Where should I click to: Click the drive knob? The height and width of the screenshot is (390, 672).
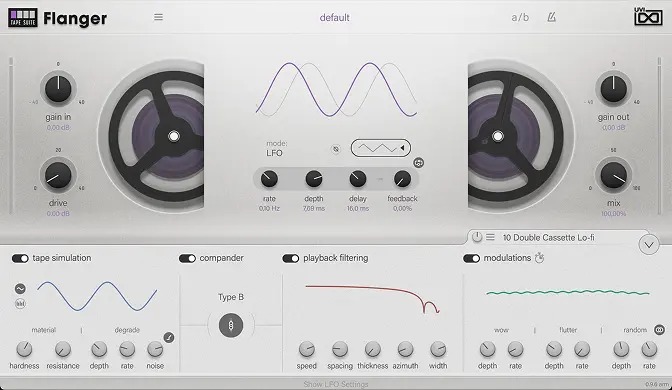[58, 175]
